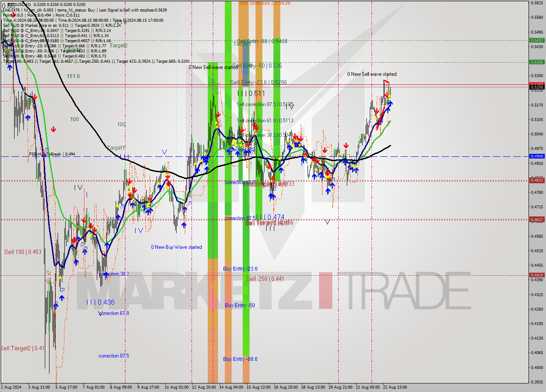This screenshot has width=546, height=392.
Task: Click the 'Buy Entry -23.6' label
Action: pyautogui.click(x=240, y=269)
